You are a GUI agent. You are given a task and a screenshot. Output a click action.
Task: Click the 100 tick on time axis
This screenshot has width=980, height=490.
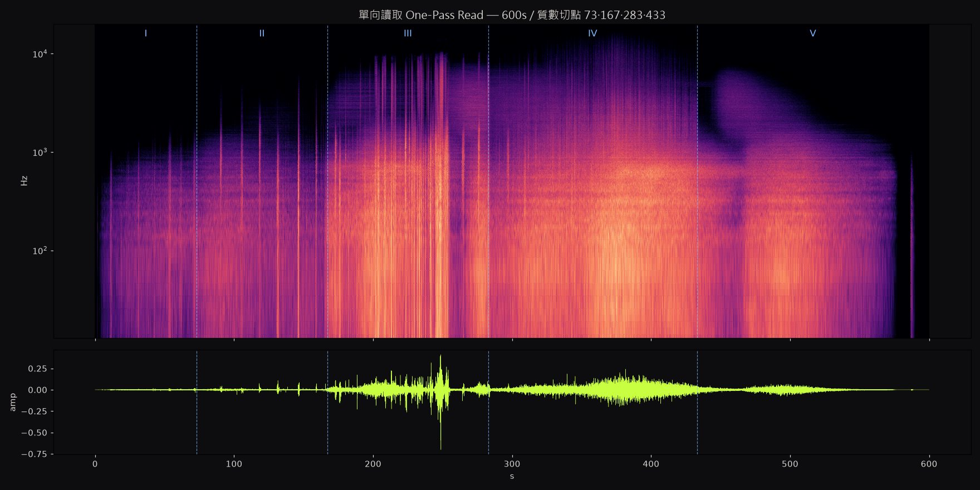pyautogui.click(x=234, y=463)
